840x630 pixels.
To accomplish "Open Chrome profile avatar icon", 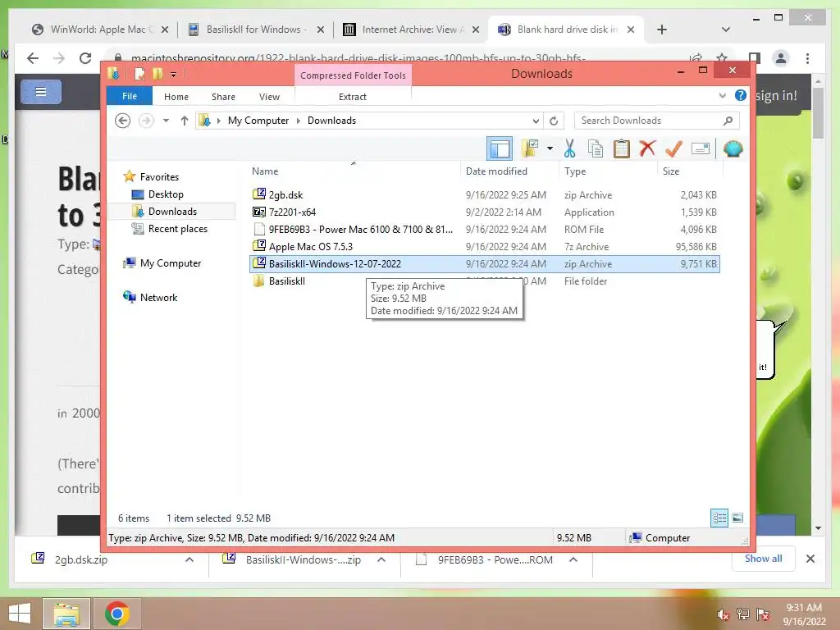I will [x=781, y=58].
